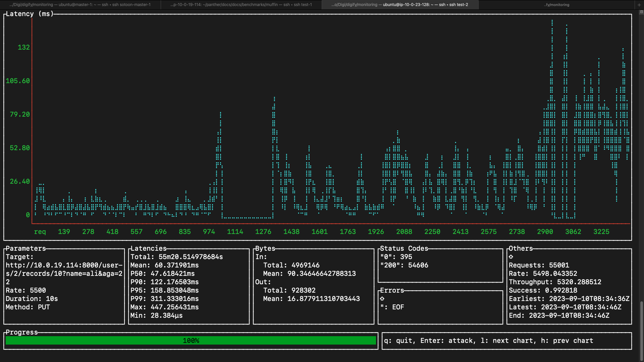Click the target URL in Parameters panel
The image size is (644, 362).
(x=64, y=274)
